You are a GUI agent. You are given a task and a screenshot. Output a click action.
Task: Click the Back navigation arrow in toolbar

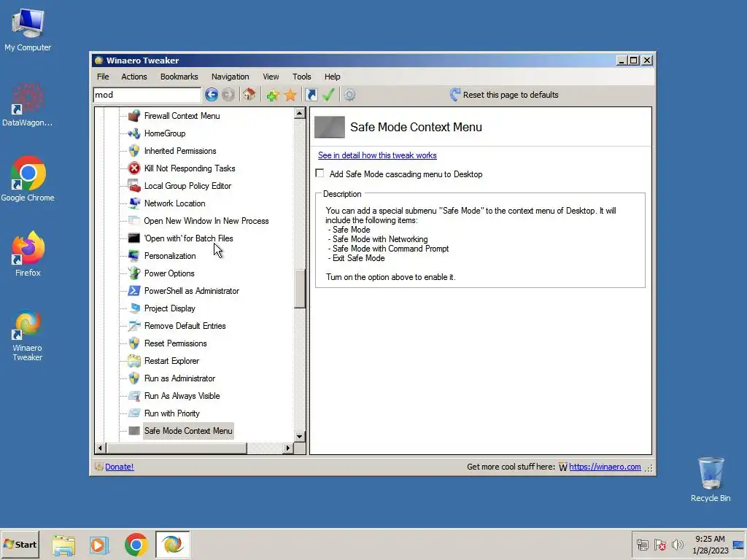tap(212, 95)
